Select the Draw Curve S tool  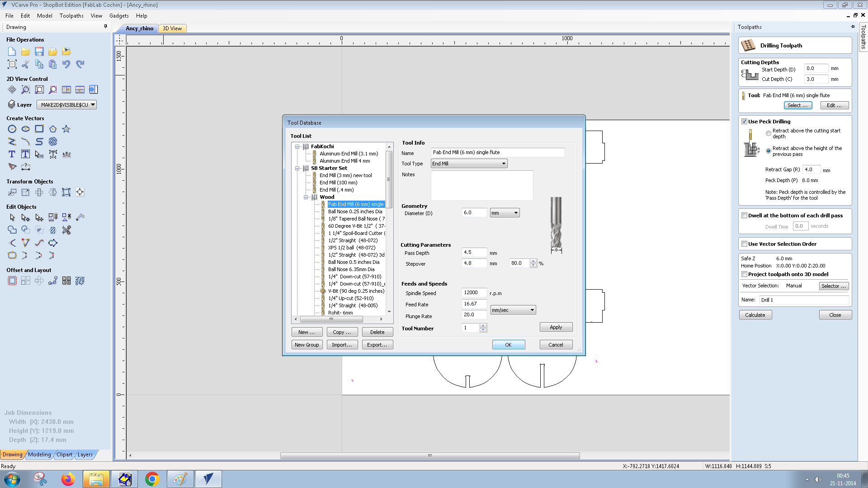39,141
